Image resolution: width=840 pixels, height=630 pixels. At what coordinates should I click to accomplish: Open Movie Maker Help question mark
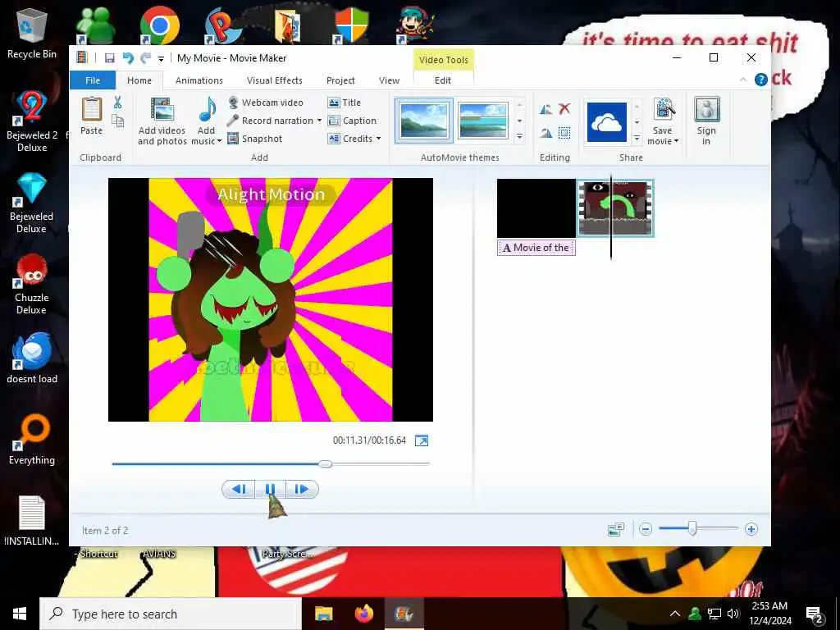[760, 80]
